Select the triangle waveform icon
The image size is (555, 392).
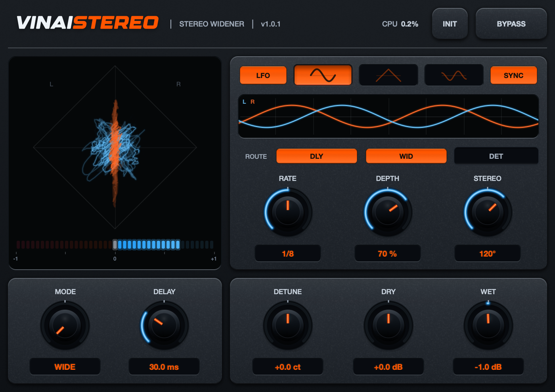[x=388, y=75]
